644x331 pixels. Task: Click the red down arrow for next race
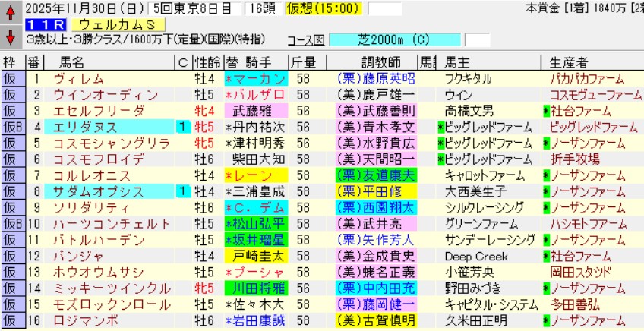pos(11,36)
